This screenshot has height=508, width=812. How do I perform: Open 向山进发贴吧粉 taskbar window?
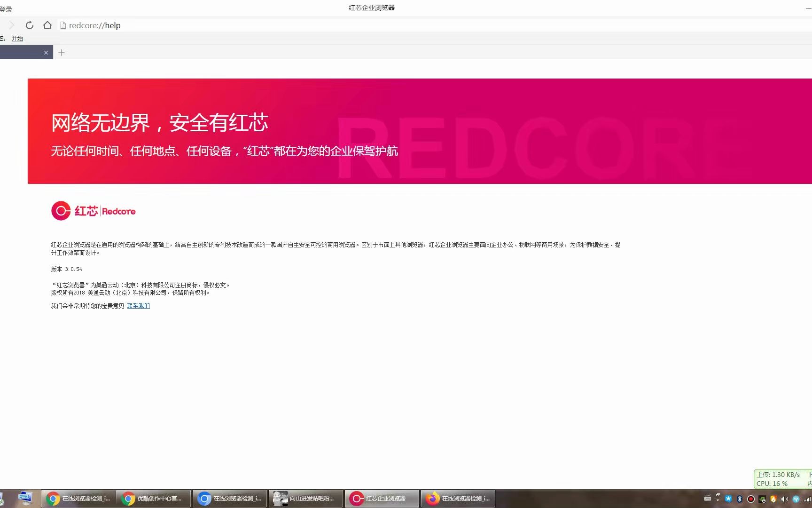[x=306, y=499]
